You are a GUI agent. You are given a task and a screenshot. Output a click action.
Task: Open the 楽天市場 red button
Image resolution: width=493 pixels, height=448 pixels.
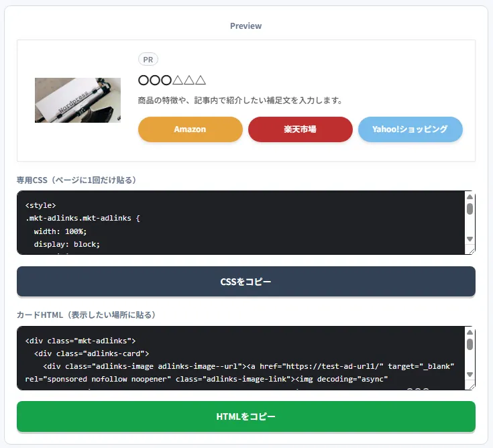300,129
